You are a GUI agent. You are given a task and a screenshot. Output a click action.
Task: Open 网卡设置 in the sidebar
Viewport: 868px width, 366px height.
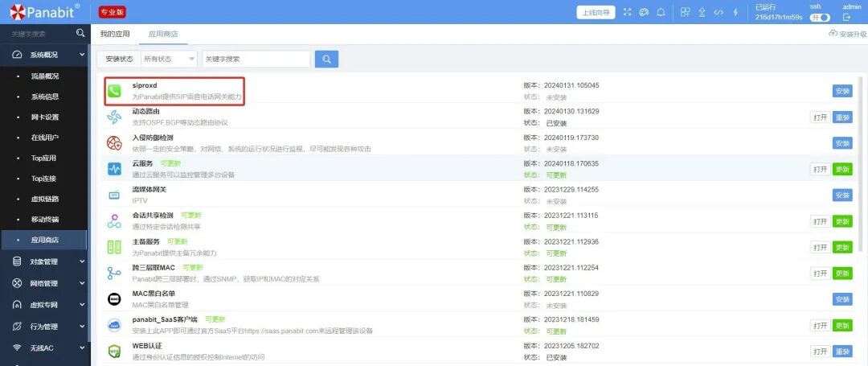[x=45, y=117]
